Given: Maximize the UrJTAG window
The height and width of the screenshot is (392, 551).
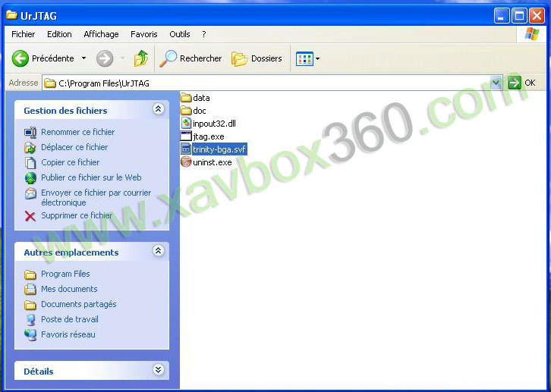Looking at the screenshot, I should tap(519, 16).
